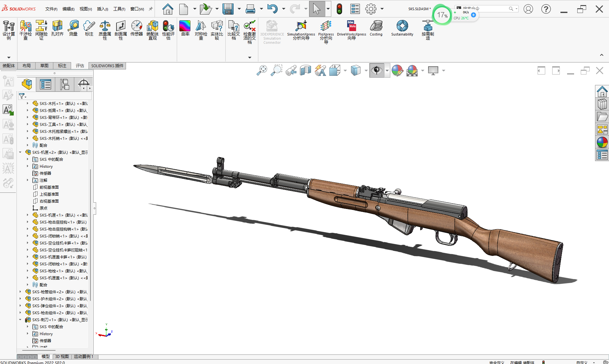Switch to 草图 ribbon tab

[x=44, y=66]
